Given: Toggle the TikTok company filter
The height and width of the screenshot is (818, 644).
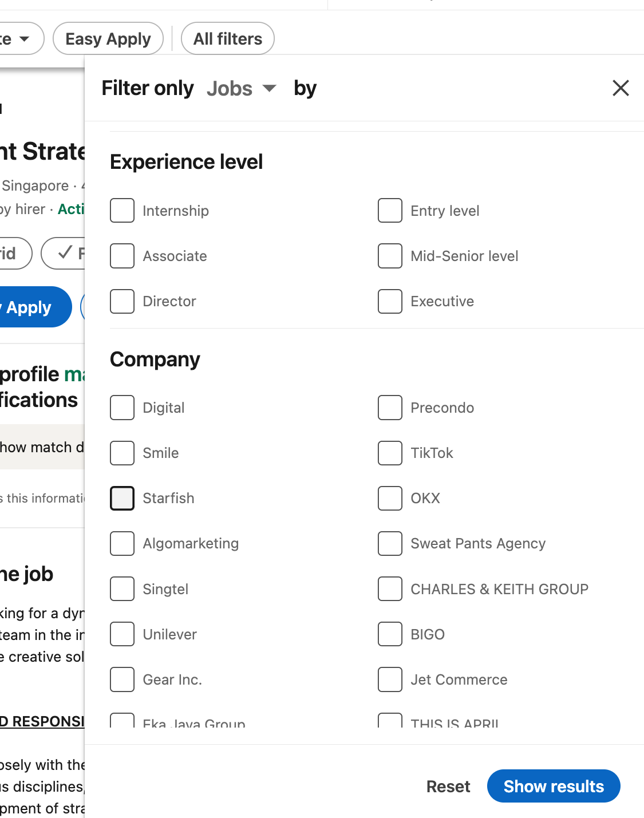Looking at the screenshot, I should [x=390, y=453].
